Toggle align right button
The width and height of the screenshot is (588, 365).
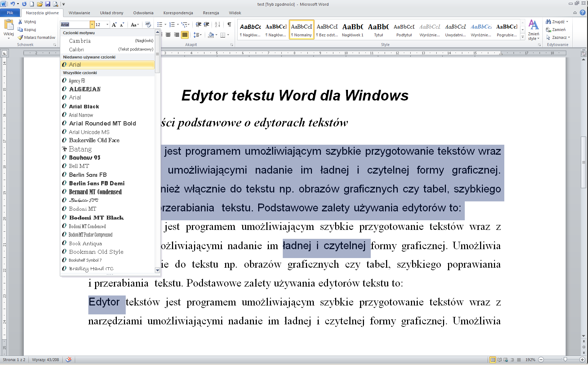(x=176, y=35)
